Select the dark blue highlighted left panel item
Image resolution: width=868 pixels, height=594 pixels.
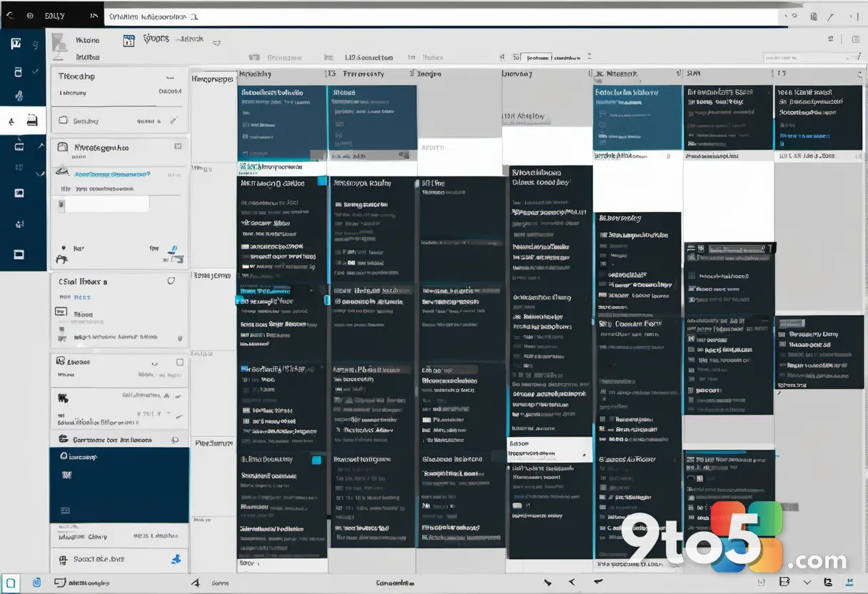(119, 485)
